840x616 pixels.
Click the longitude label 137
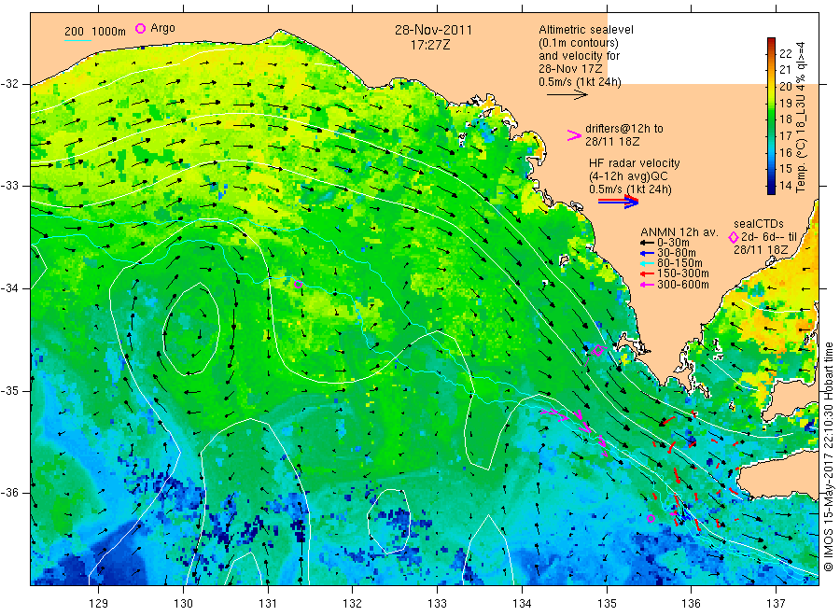(x=776, y=604)
